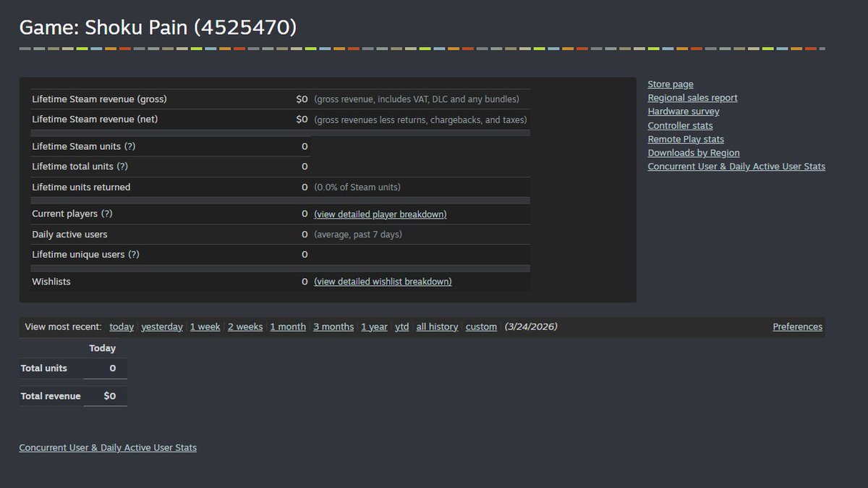Click the (3/24/2026) date text
The height and width of the screenshot is (488, 868).
tap(531, 327)
